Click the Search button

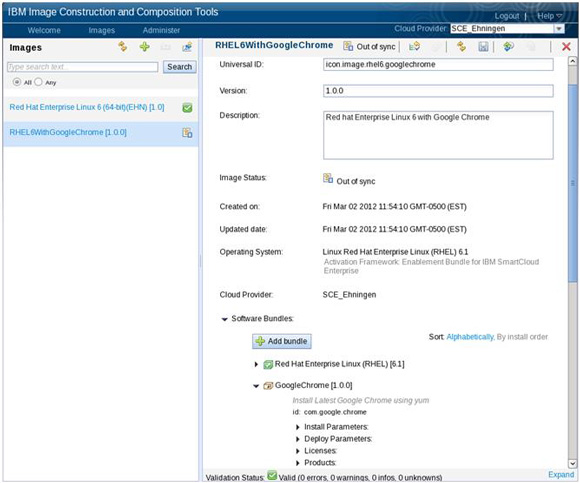[x=179, y=67]
